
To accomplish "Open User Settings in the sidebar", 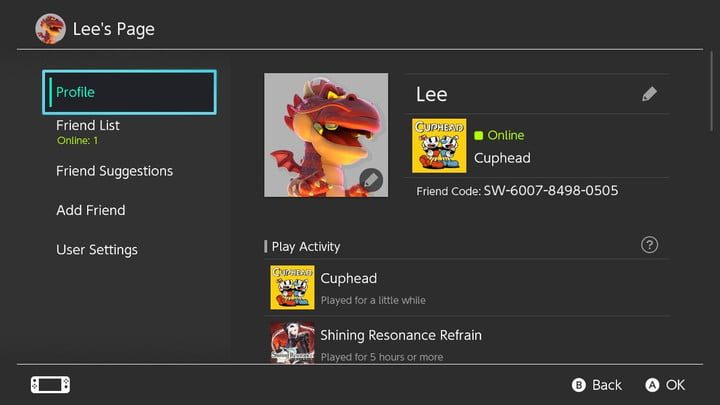I will point(96,249).
